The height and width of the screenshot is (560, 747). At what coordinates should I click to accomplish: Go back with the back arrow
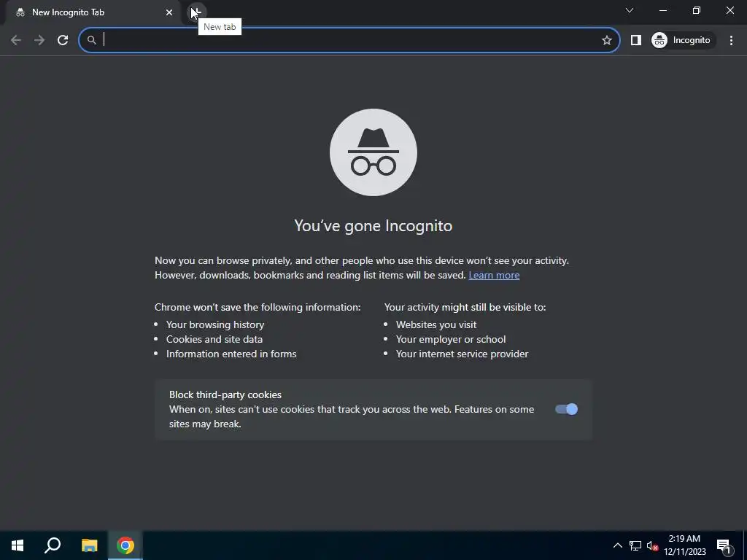16,40
